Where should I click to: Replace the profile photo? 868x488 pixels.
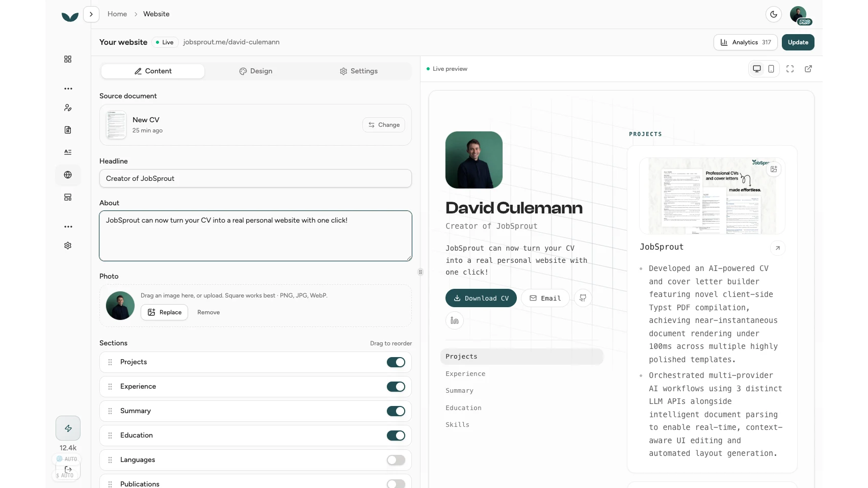(x=164, y=312)
